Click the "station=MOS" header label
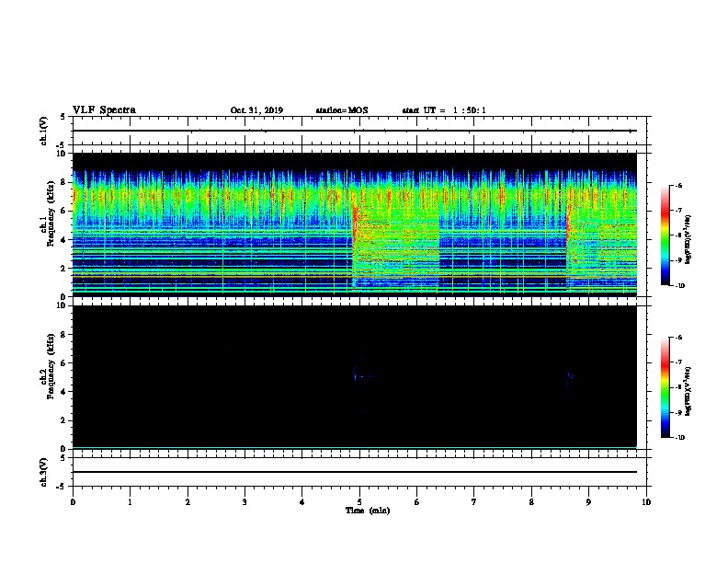The height and width of the screenshot is (563, 728). coord(342,110)
